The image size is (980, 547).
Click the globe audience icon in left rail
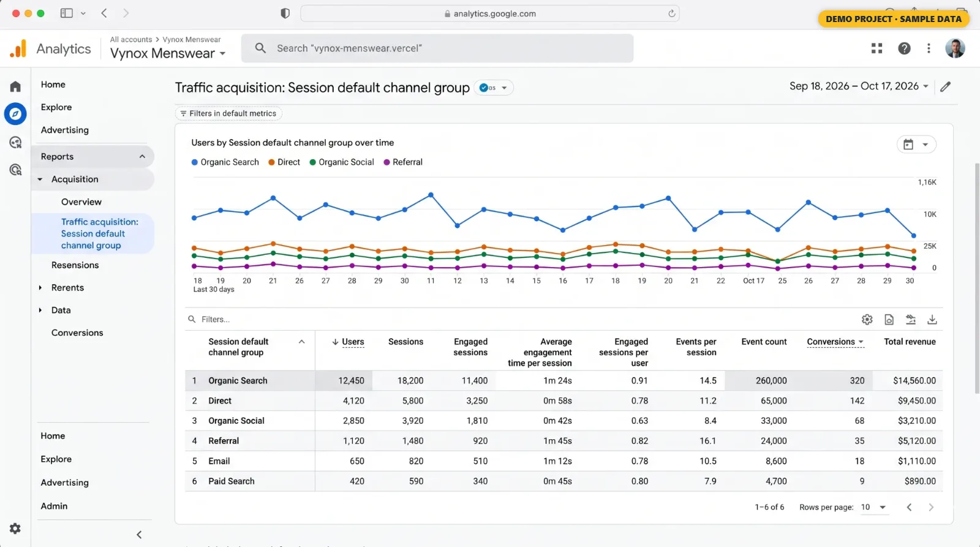tap(15, 143)
